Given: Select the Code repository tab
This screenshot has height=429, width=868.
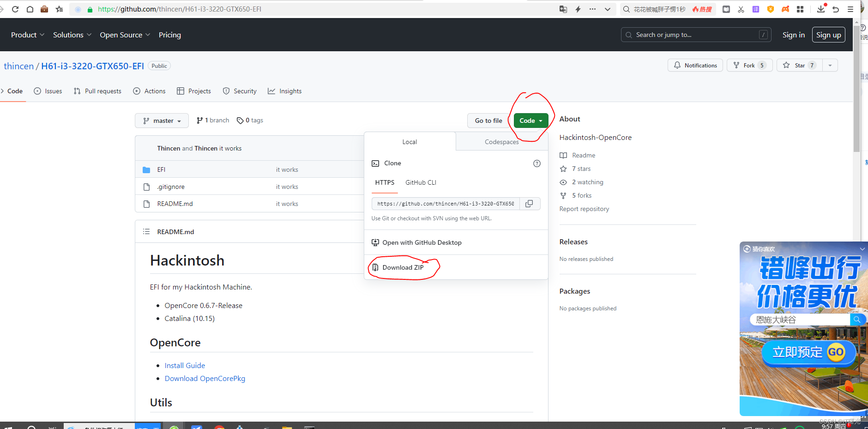Looking at the screenshot, I should (12, 91).
